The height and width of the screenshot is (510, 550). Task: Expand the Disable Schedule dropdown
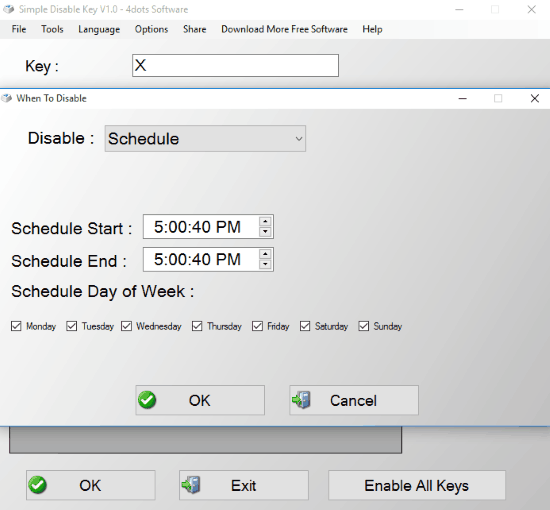coord(205,139)
